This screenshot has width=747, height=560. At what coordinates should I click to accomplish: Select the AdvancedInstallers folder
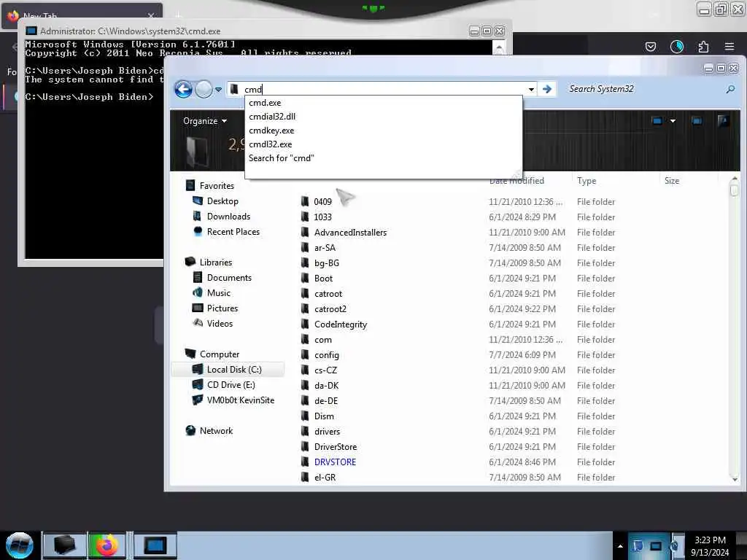point(350,233)
